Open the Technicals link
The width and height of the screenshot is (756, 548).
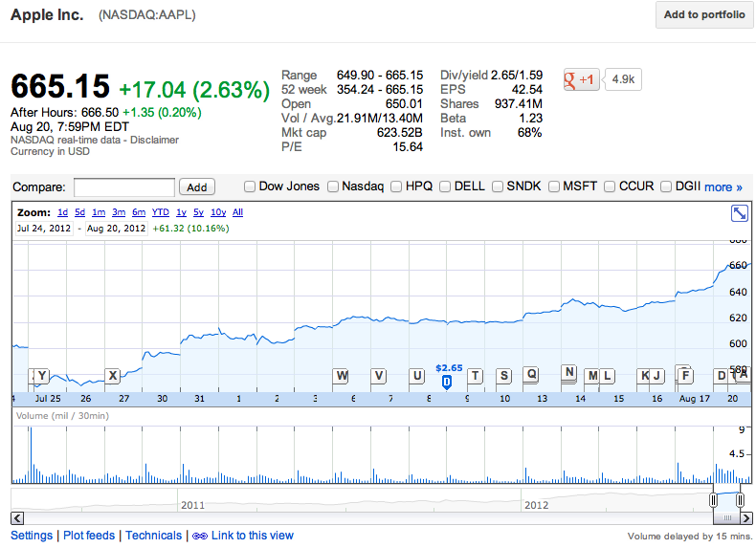153,536
